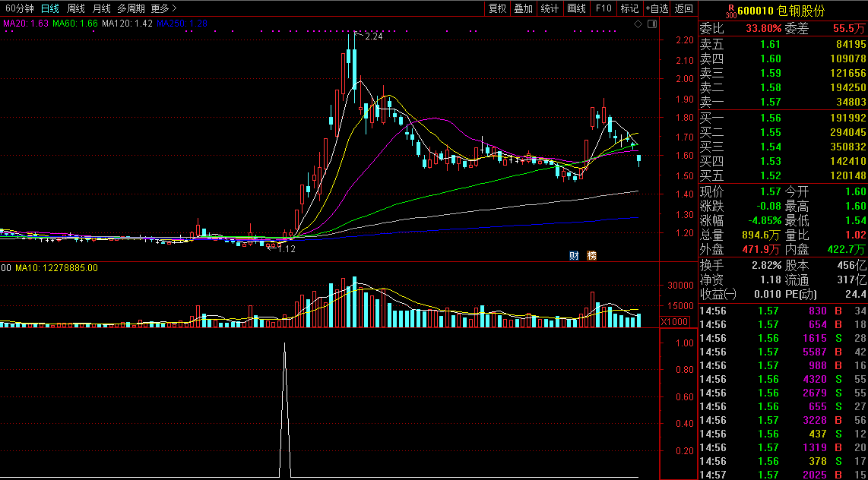Image resolution: width=868 pixels, height=480 pixels.
Task: Click the 股本 value 456亿
Action: (853, 265)
